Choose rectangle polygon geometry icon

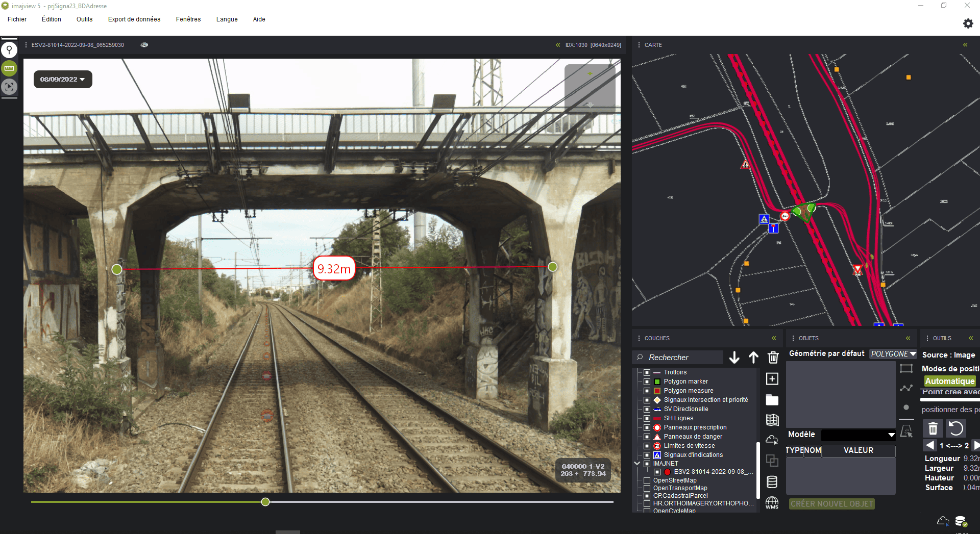[x=906, y=369]
